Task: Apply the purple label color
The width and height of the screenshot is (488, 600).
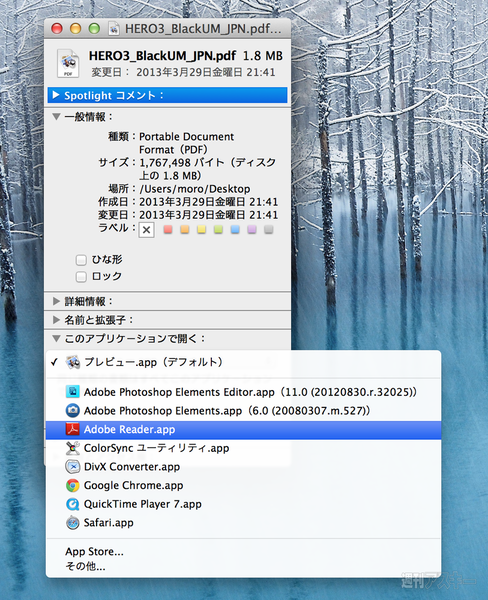Action: 252,229
